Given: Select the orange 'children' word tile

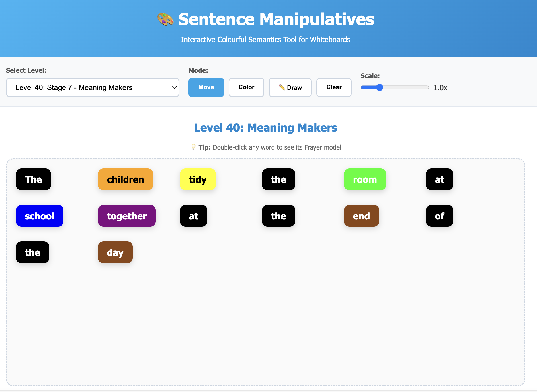Looking at the screenshot, I should (126, 179).
